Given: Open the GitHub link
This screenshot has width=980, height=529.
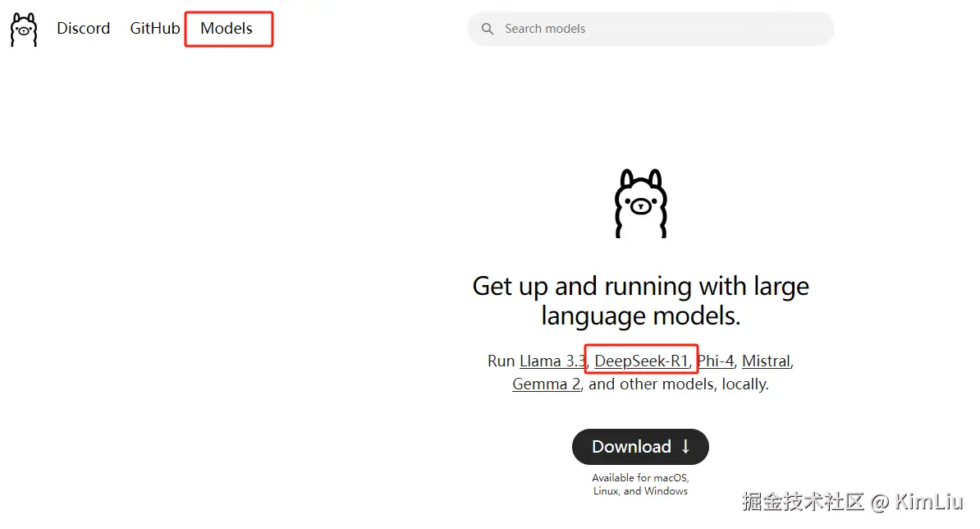Looking at the screenshot, I should (155, 28).
